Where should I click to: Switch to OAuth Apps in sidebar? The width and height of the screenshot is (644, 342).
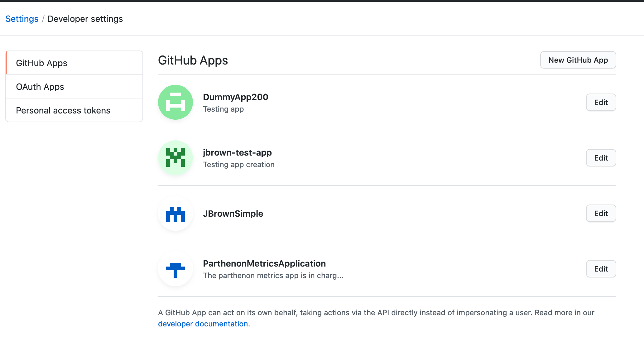(74, 87)
